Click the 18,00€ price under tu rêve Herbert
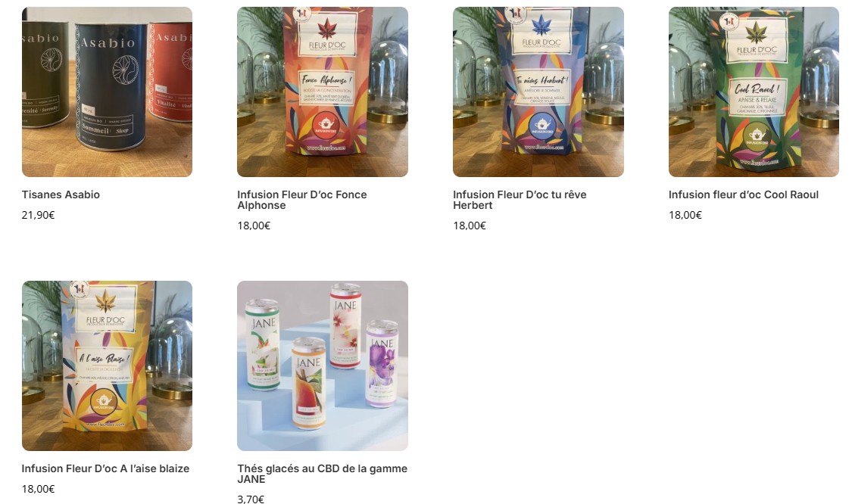The height and width of the screenshot is (504, 852). click(x=470, y=226)
